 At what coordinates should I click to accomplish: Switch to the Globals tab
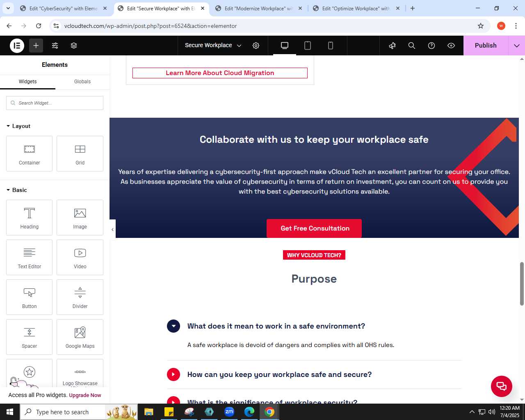coord(82,82)
